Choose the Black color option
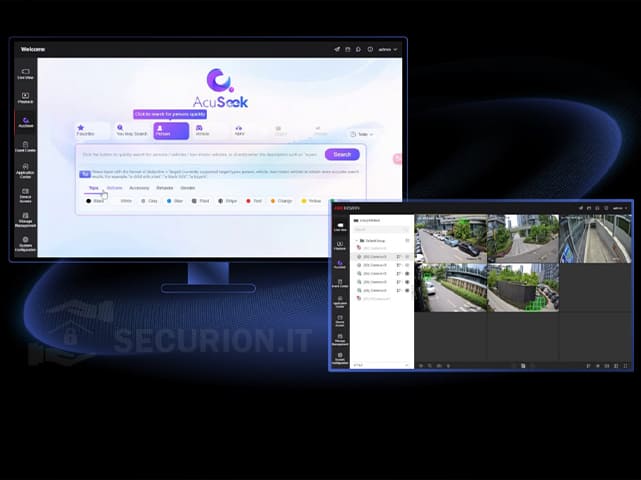The height and width of the screenshot is (480, 641). pos(95,201)
